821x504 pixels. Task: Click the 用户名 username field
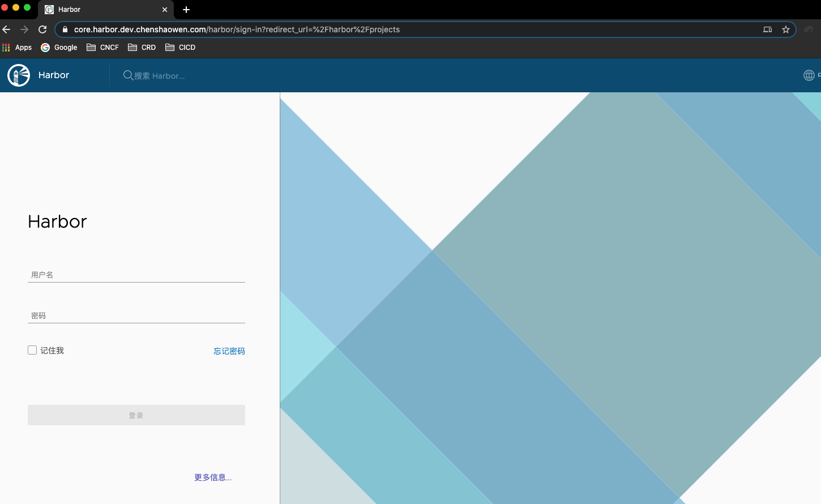pyautogui.click(x=136, y=275)
